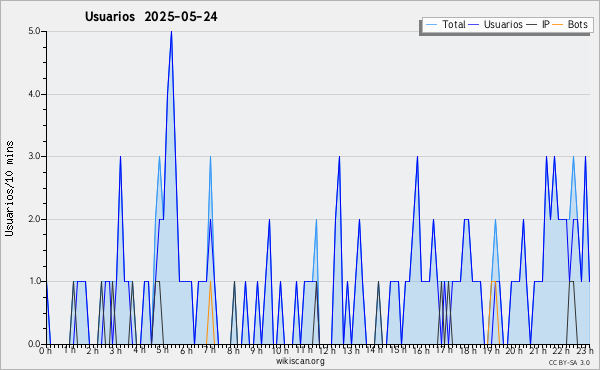600x370 pixels.
Task: Click the '6 h' x-axis label
Action: click(x=186, y=351)
